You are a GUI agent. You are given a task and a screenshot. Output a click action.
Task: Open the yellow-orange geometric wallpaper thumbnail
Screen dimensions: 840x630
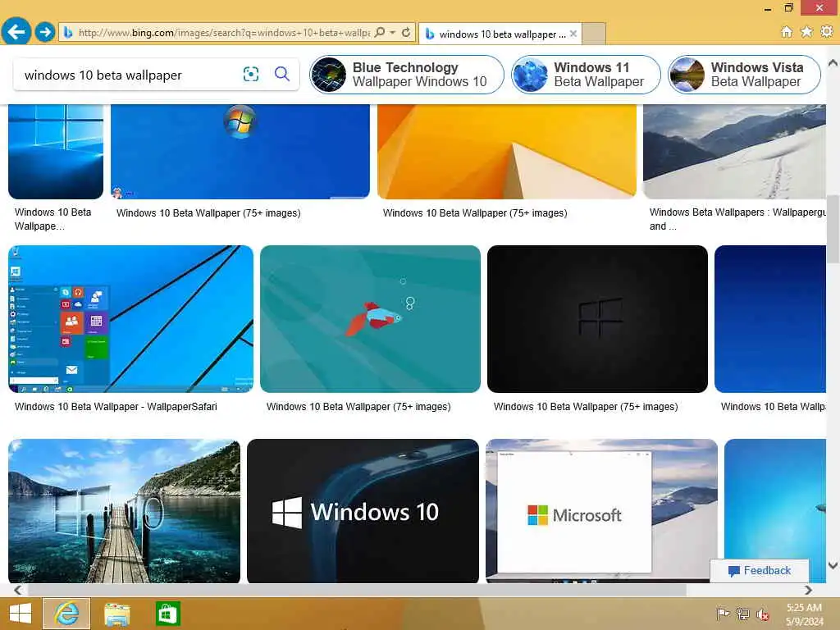point(507,152)
